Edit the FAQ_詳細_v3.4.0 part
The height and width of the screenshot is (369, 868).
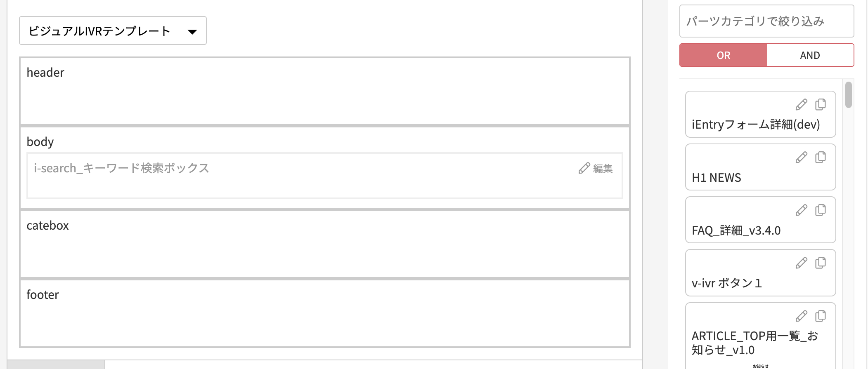click(801, 210)
